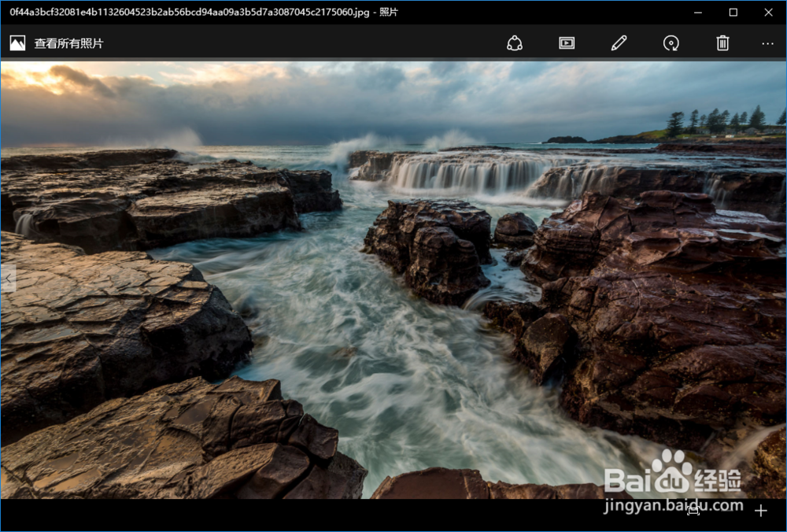Maximize the Photos window

[x=733, y=13]
